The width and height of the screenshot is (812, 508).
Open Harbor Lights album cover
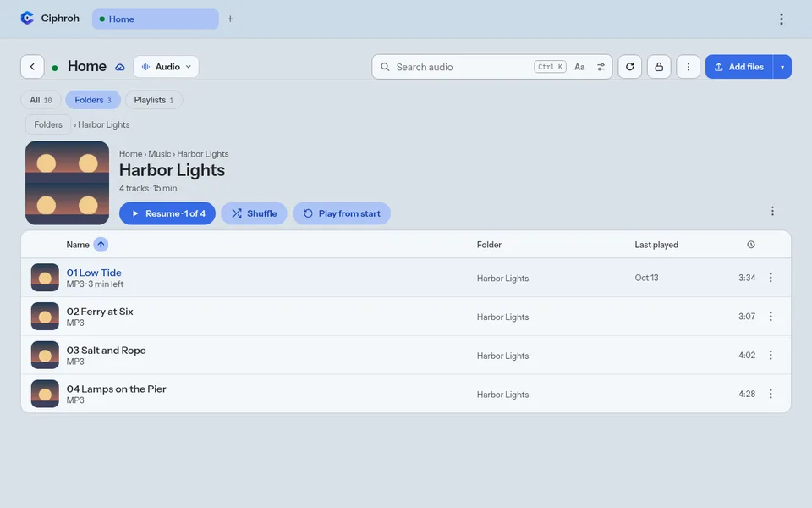pos(68,183)
